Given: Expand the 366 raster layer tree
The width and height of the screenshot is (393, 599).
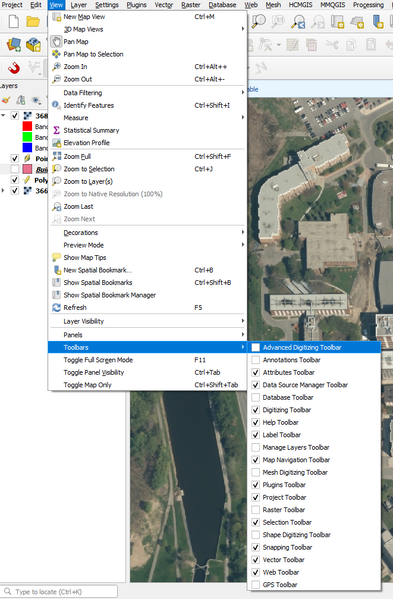Looking at the screenshot, I should (3, 190).
